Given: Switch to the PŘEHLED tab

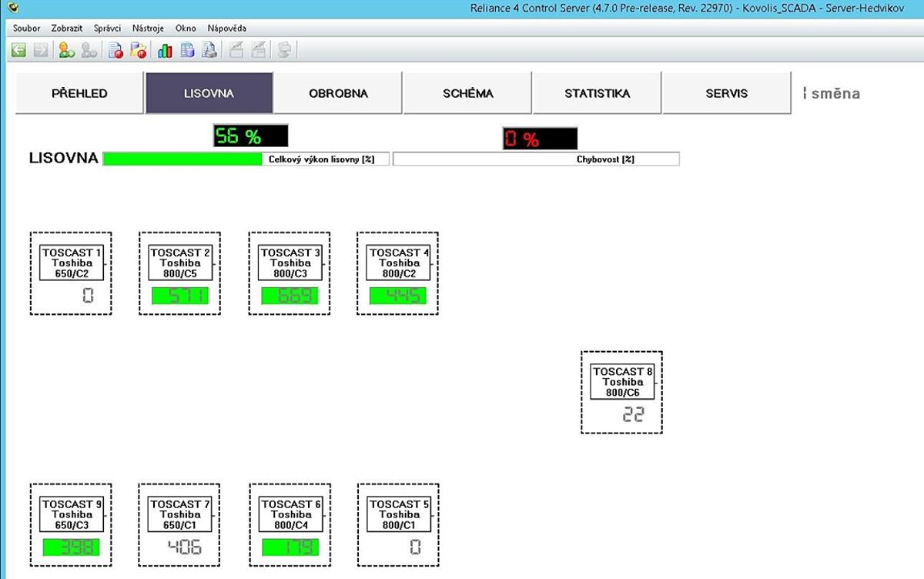Looking at the screenshot, I should click(x=79, y=93).
